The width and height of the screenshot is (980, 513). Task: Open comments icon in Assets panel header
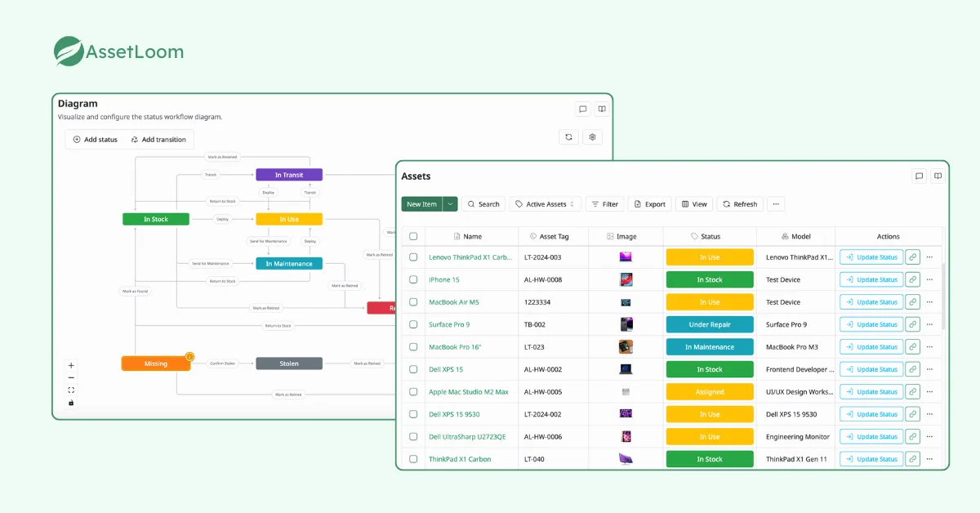(920, 176)
